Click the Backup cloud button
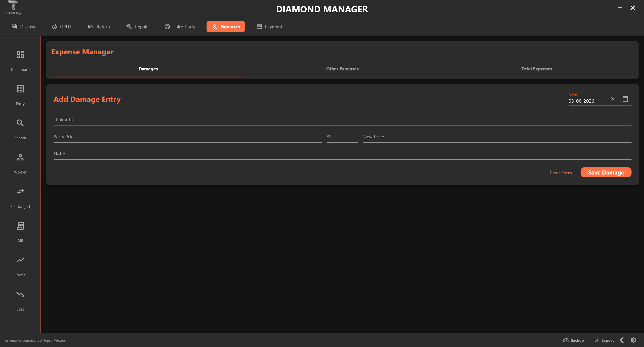 pos(574,340)
